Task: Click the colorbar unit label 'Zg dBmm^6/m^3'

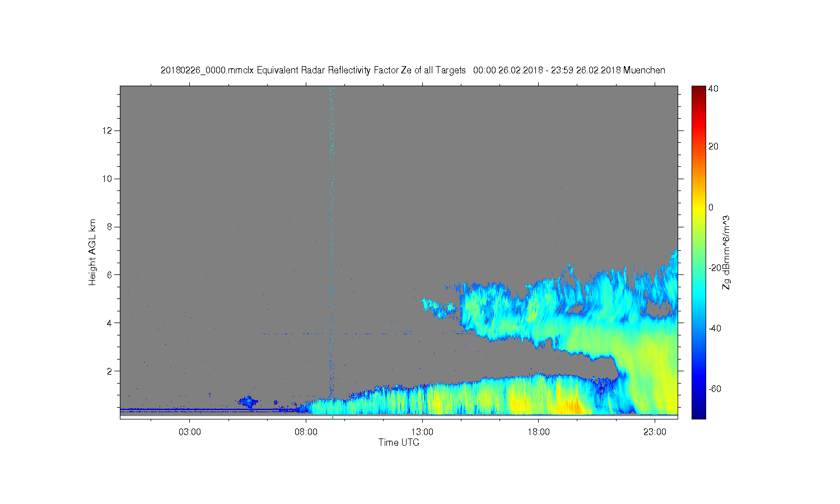Action: tap(726, 252)
